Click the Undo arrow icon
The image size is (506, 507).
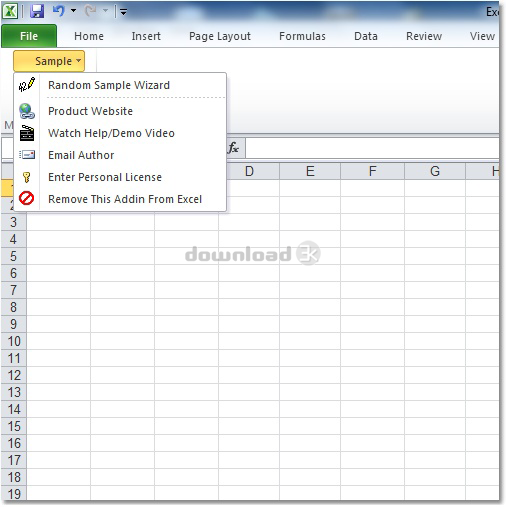click(x=59, y=11)
